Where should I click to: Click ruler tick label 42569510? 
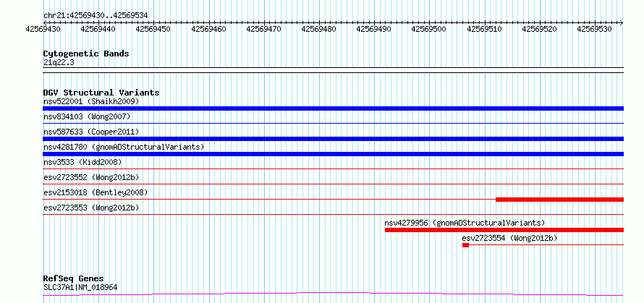485,29
